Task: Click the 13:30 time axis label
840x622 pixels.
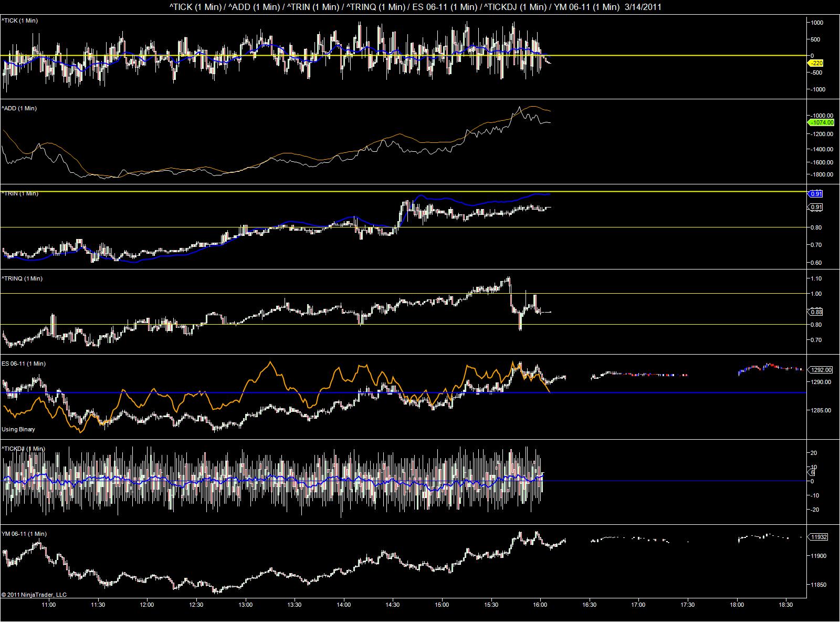Action: pyautogui.click(x=295, y=605)
